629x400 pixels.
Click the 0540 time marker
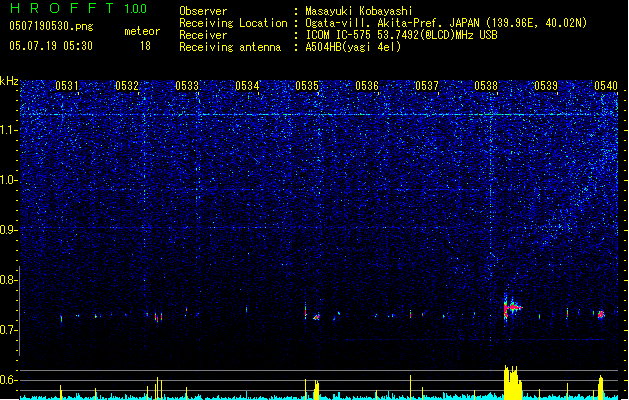606,86
